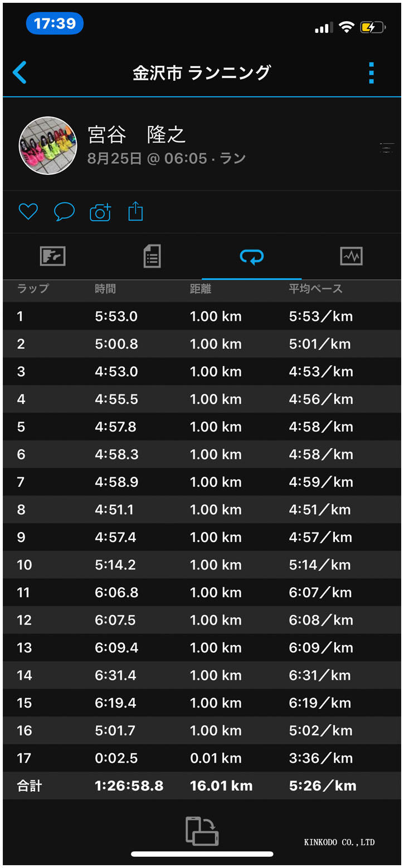
Task: Share the activity using the share icon
Action: coord(135,212)
